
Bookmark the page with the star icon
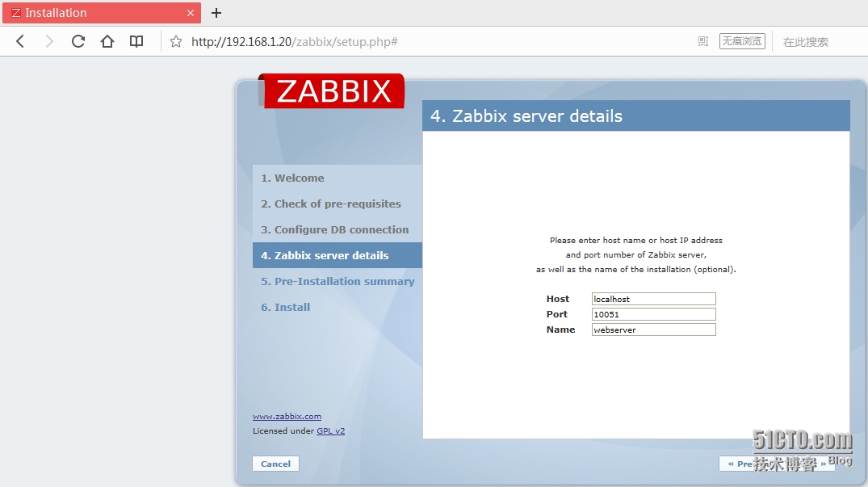pyautogui.click(x=176, y=41)
